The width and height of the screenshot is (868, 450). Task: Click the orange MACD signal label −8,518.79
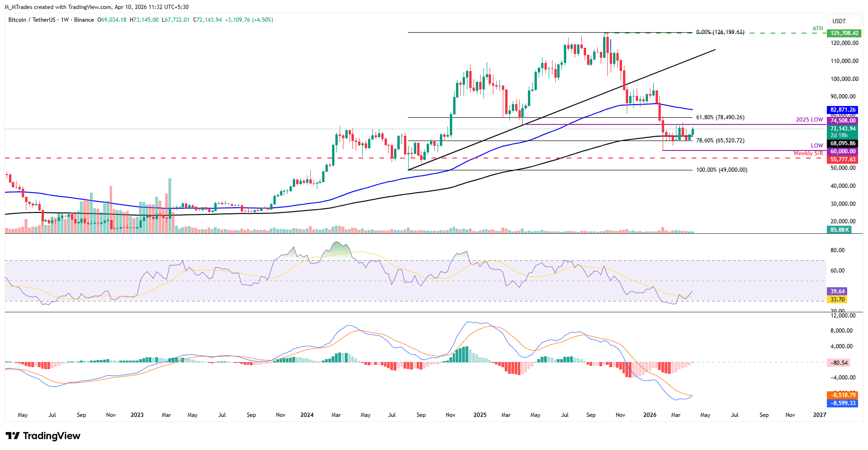coord(844,395)
